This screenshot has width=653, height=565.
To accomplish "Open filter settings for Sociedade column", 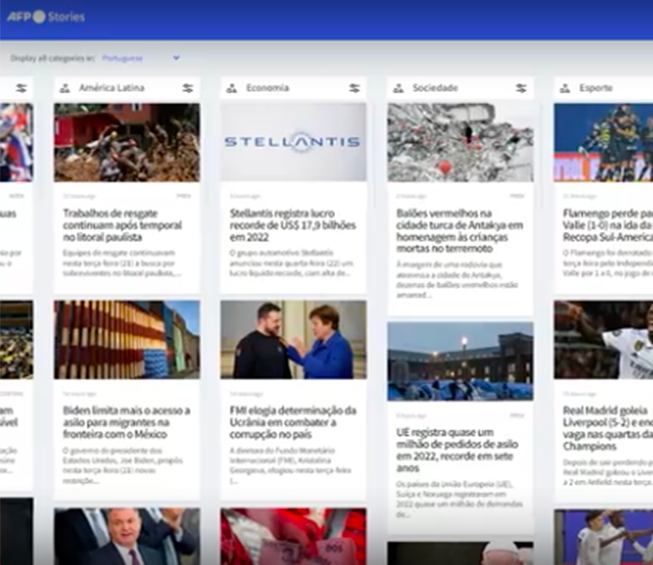I will [x=520, y=88].
